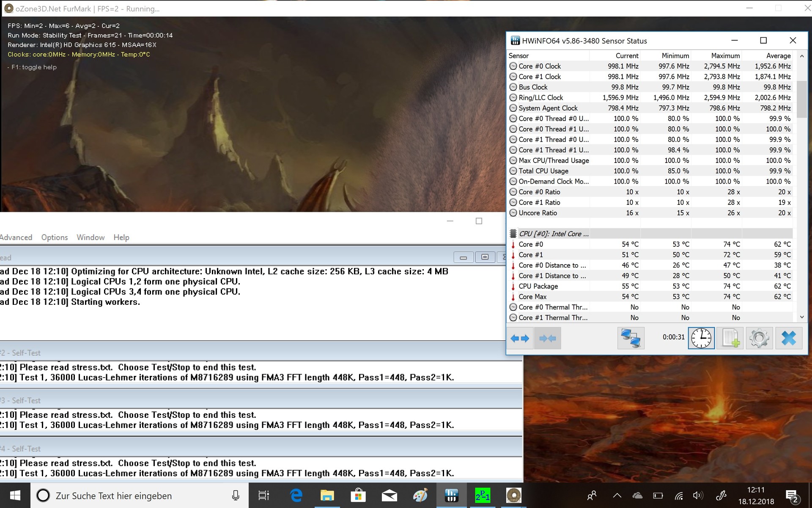Click the blue X close sensors button
This screenshot has height=508, width=812.
(x=789, y=338)
